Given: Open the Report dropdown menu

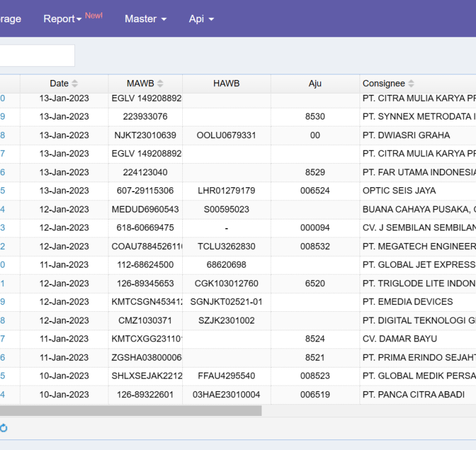Looking at the screenshot, I should pyautogui.click(x=63, y=19).
